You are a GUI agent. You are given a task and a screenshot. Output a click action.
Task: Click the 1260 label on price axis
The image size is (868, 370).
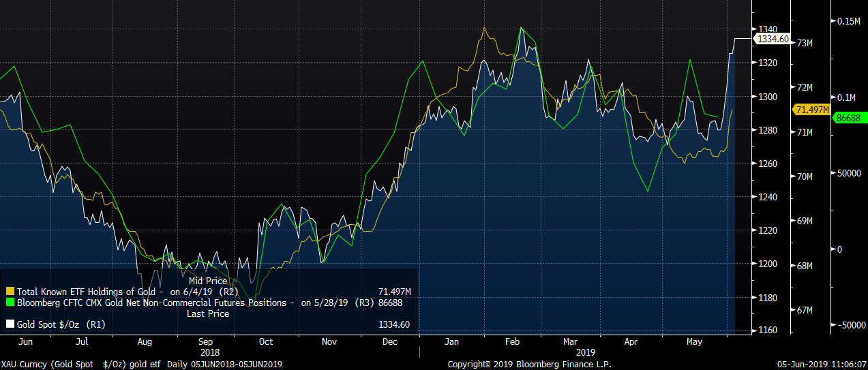(x=768, y=164)
